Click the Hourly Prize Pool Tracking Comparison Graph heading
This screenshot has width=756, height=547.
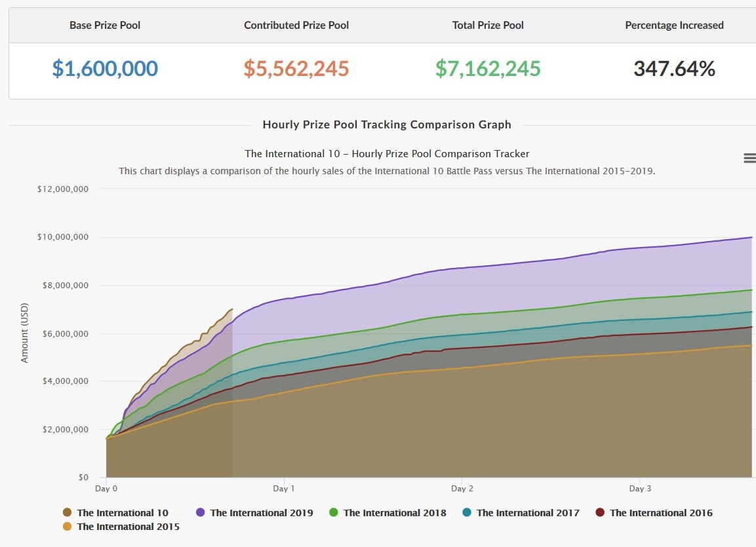pos(387,124)
